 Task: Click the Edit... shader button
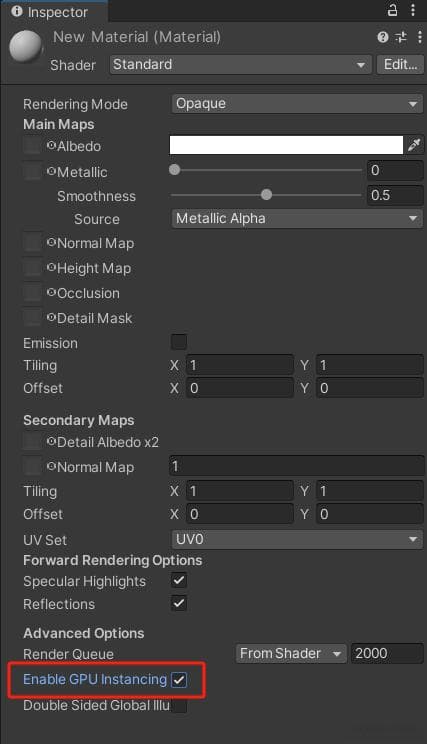(400, 65)
